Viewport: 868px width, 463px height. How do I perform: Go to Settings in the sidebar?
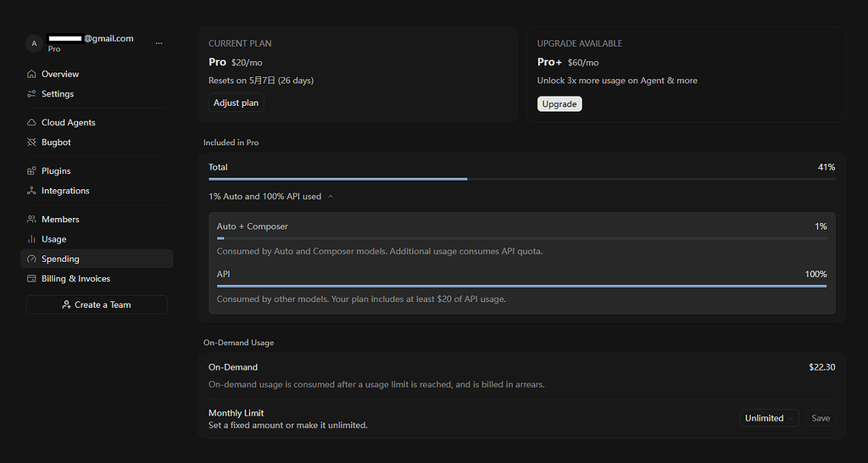97,94
